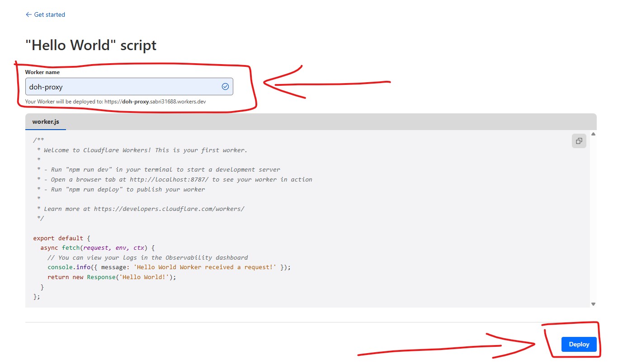This screenshot has height=364, width=618.
Task: Click the code scrollbar's up arrow
Action: coord(593,134)
